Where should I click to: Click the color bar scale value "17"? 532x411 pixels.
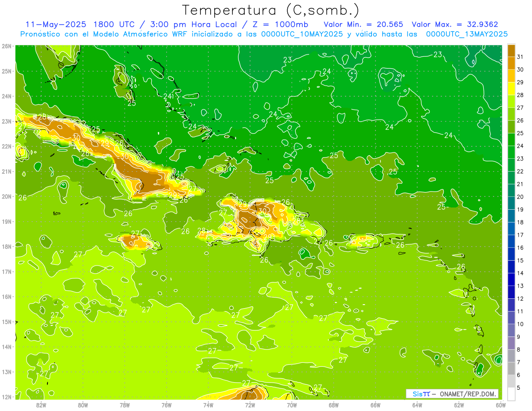tap(520, 235)
